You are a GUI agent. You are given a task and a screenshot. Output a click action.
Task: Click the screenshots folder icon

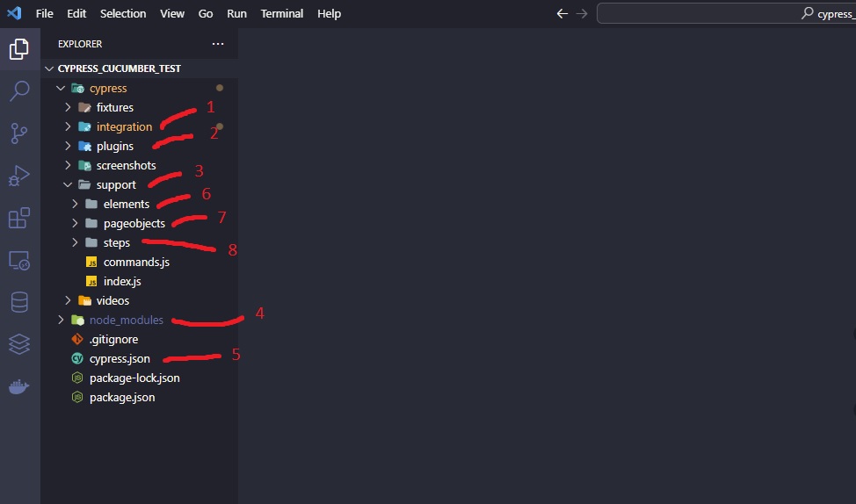84,165
